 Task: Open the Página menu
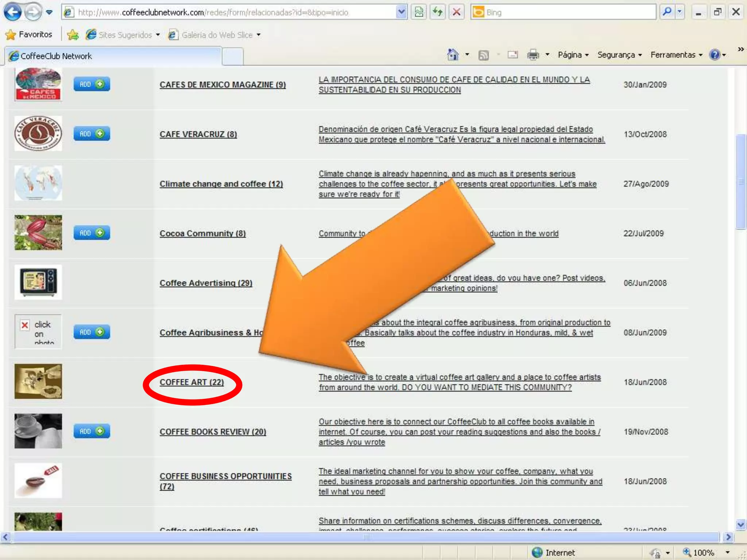click(x=573, y=55)
